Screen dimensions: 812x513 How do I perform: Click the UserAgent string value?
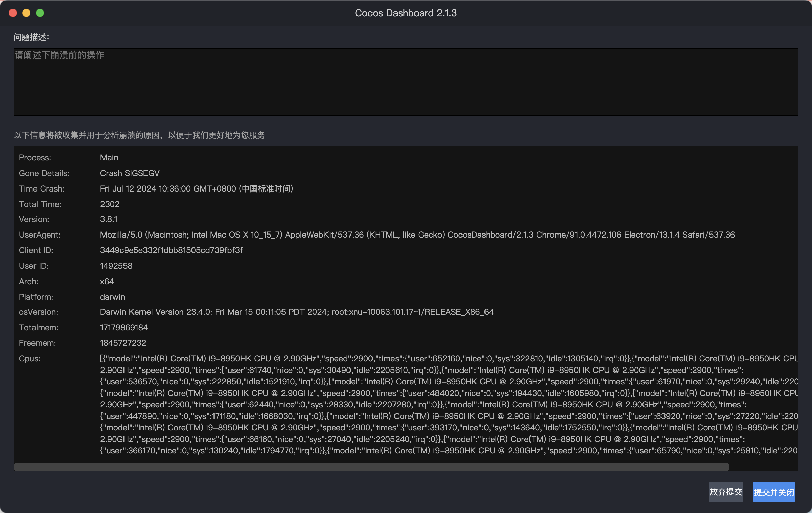pyautogui.click(x=417, y=235)
